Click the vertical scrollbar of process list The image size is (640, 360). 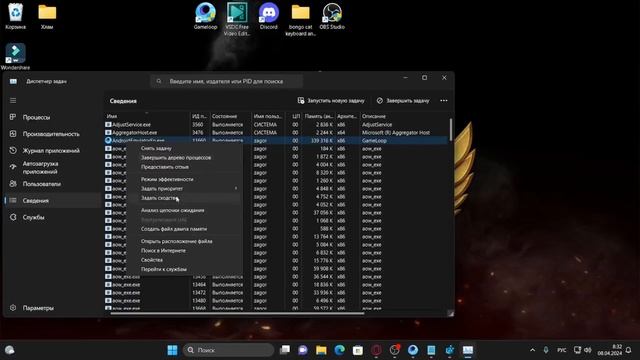click(451, 129)
